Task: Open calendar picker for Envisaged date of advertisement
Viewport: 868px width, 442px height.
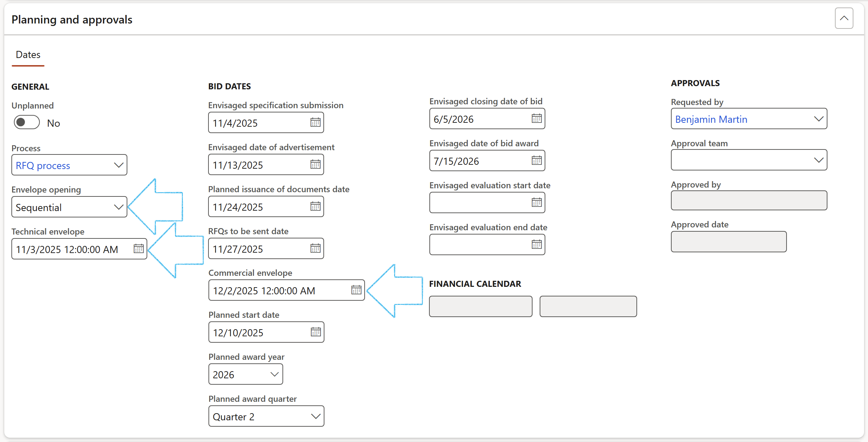Action: pyautogui.click(x=315, y=165)
